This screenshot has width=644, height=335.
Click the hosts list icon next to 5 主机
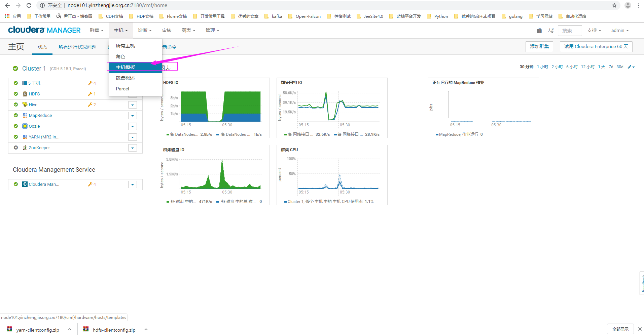25,83
